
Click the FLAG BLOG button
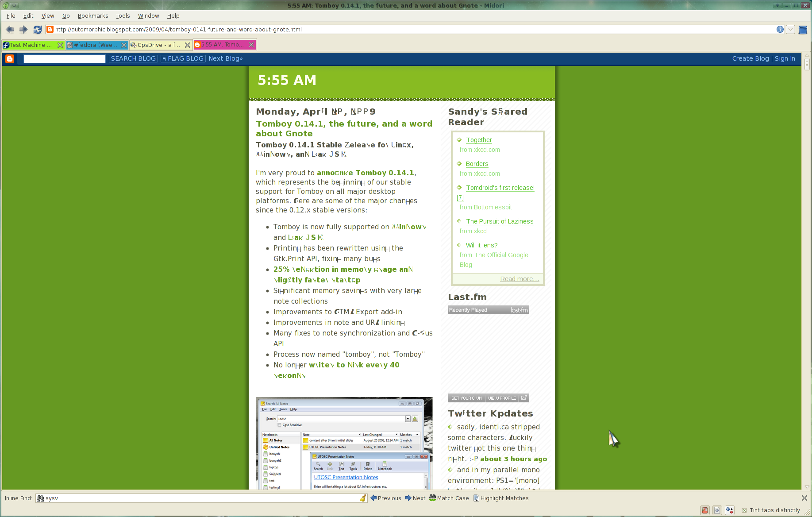183,58
